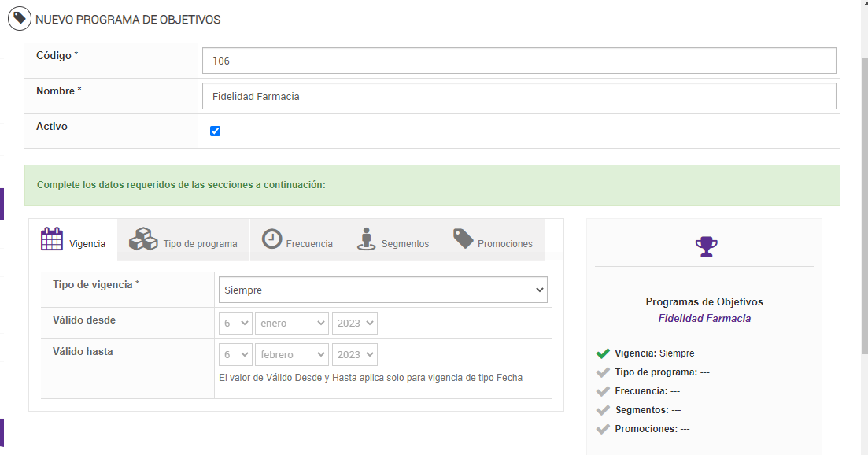Click the clock icon for Frecuencia
Screen dimensions: 868x455
271,239
